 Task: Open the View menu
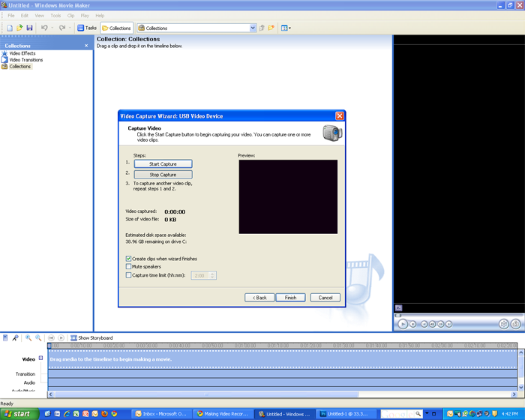(40, 16)
